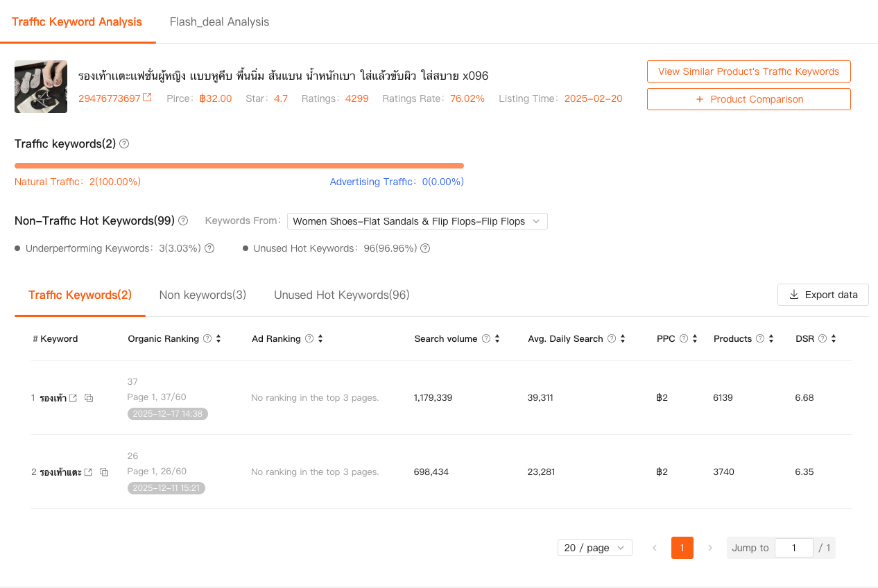Select the Non keywords(3) tab
Screen dimensions: 878x588
coord(203,295)
